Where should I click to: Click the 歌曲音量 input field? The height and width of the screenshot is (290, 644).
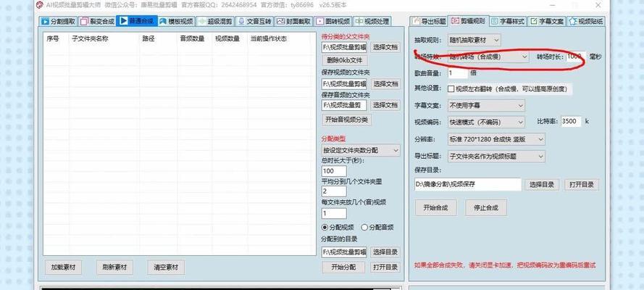point(458,73)
